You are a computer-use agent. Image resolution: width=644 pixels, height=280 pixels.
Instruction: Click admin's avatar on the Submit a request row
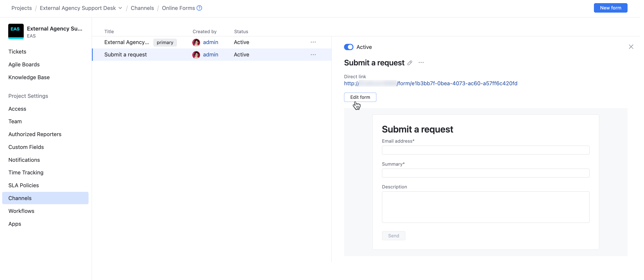pos(196,55)
